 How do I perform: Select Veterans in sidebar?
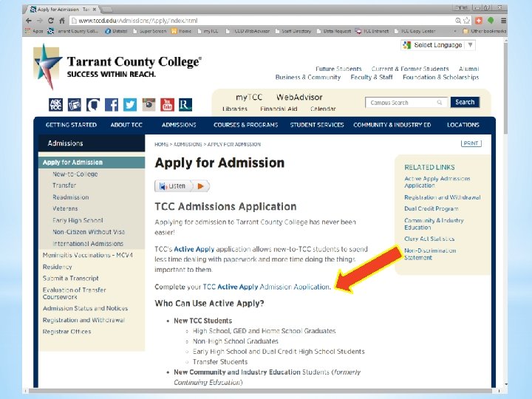point(65,208)
